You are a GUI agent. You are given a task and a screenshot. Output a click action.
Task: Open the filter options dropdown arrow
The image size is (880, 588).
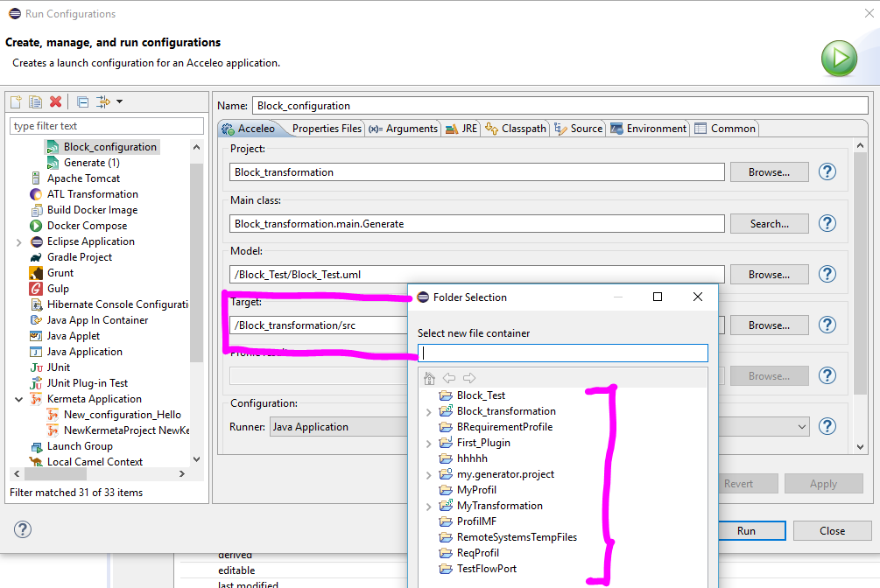click(120, 101)
